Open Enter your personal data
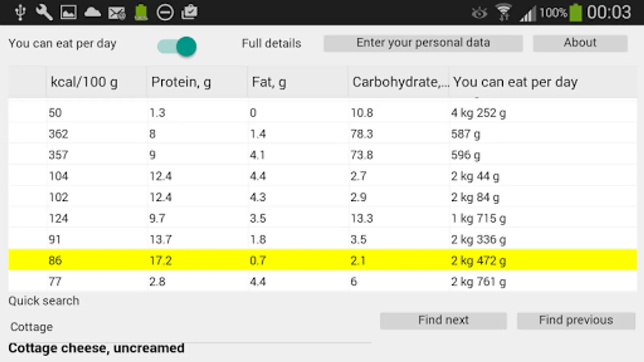 pos(423,43)
